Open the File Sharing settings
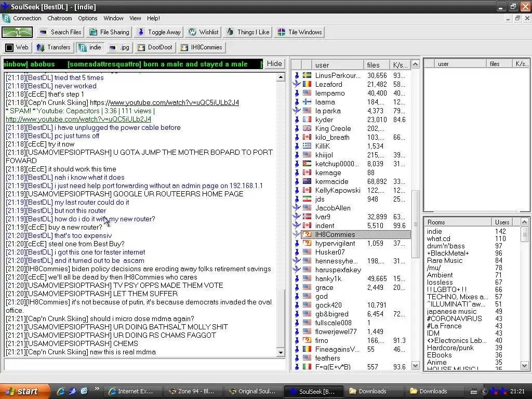The height and width of the screenshot is (399, 532). [x=109, y=32]
